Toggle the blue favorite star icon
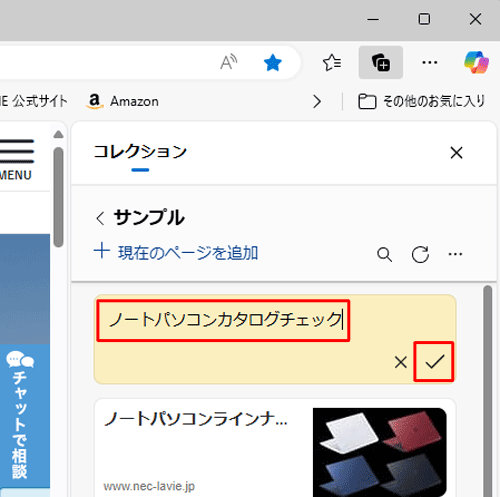Image resolution: width=500 pixels, height=497 pixels. (x=273, y=63)
